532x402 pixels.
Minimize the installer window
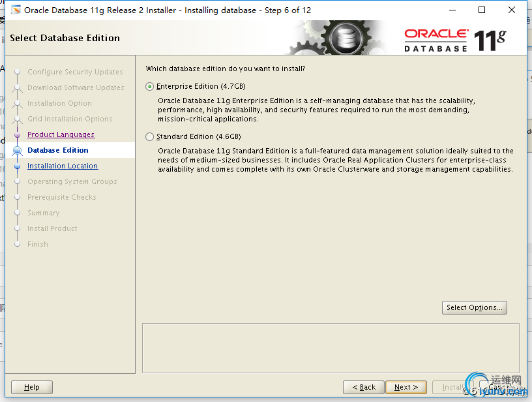(x=452, y=10)
